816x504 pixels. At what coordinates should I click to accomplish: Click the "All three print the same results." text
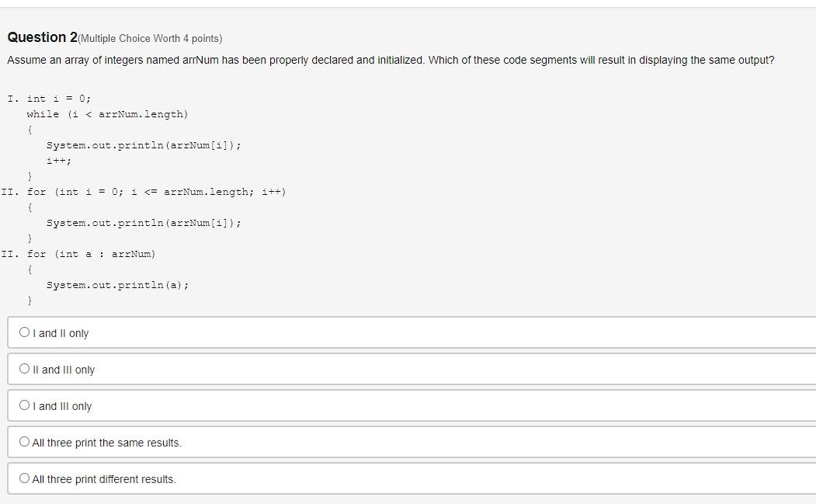(x=106, y=442)
